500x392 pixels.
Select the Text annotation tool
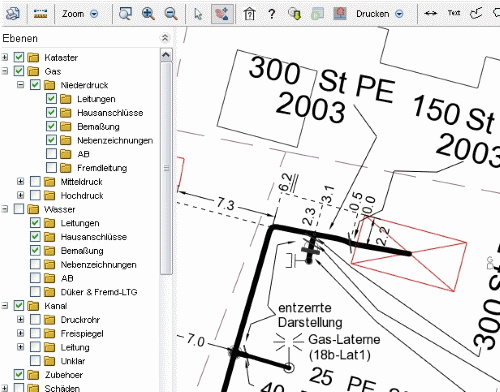[454, 13]
